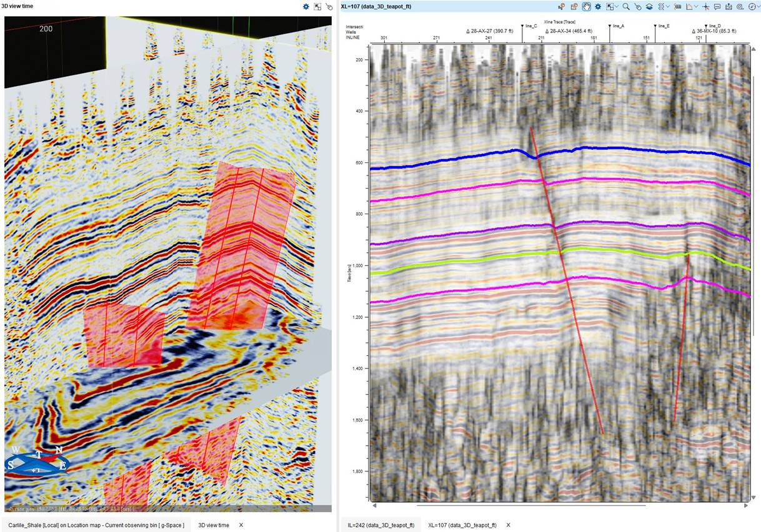Click the @ icon in section toolbar
Viewport: 761px width, 532px height.
pos(739,6)
